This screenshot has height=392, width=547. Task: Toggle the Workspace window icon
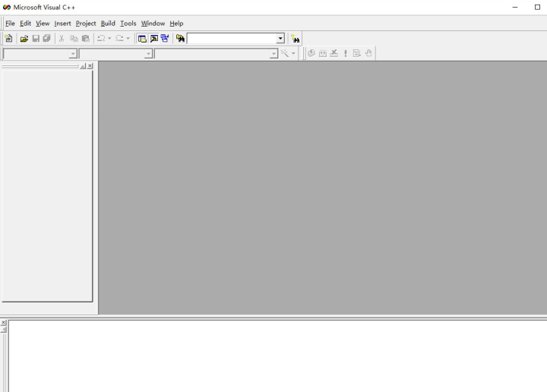[142, 39]
